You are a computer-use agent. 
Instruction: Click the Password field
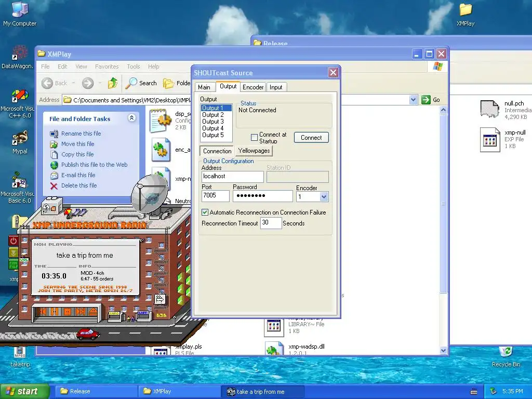click(x=262, y=196)
